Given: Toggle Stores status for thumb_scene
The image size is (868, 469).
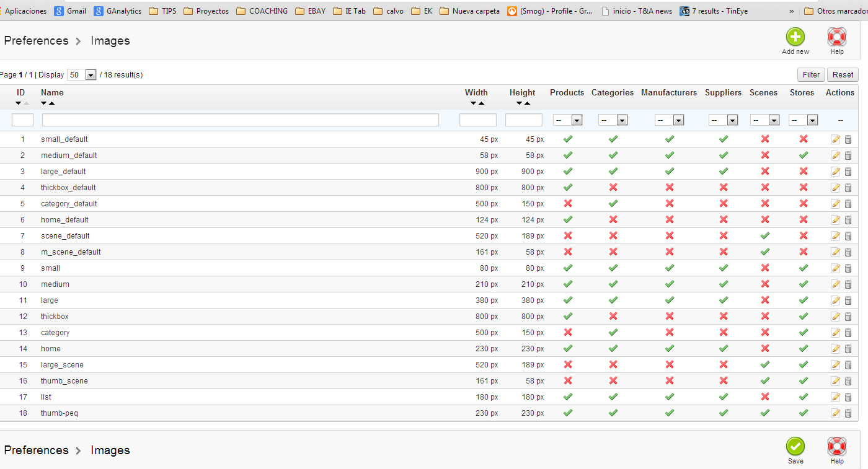Looking at the screenshot, I should (804, 381).
